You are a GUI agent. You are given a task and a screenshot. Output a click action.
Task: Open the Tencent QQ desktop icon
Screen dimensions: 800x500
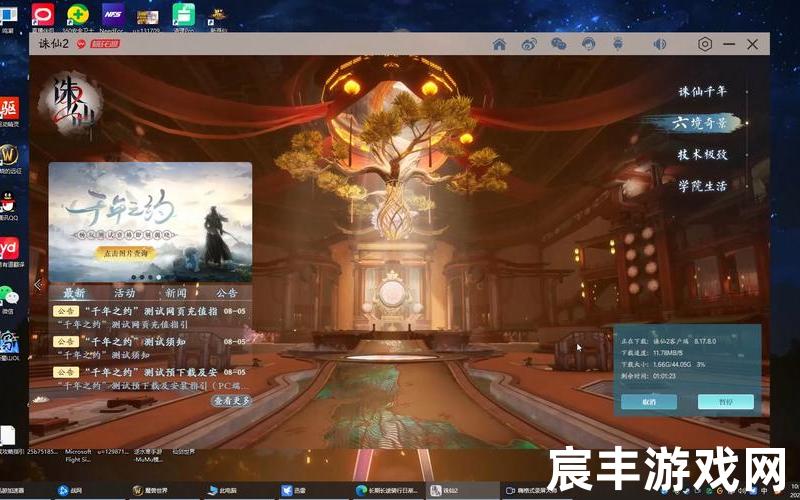9,205
